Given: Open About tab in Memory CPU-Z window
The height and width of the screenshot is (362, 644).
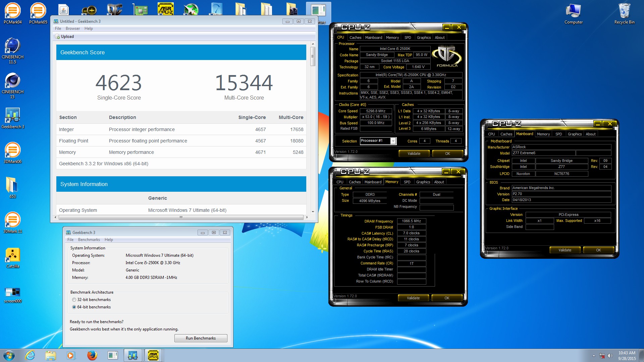Looking at the screenshot, I should pos(439,182).
